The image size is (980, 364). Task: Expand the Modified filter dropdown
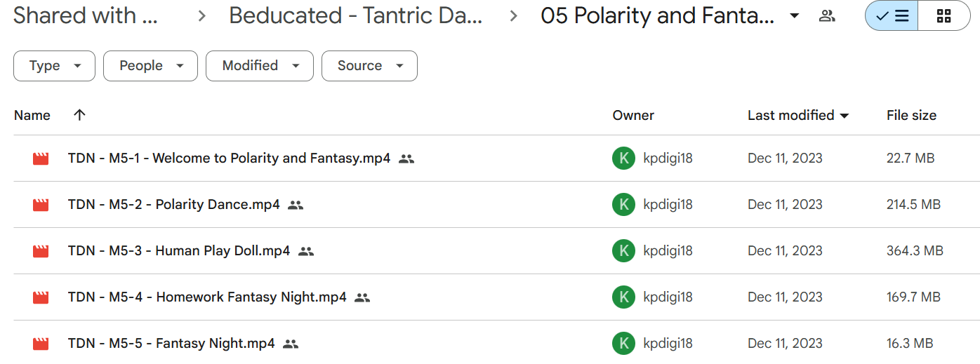pyautogui.click(x=260, y=66)
